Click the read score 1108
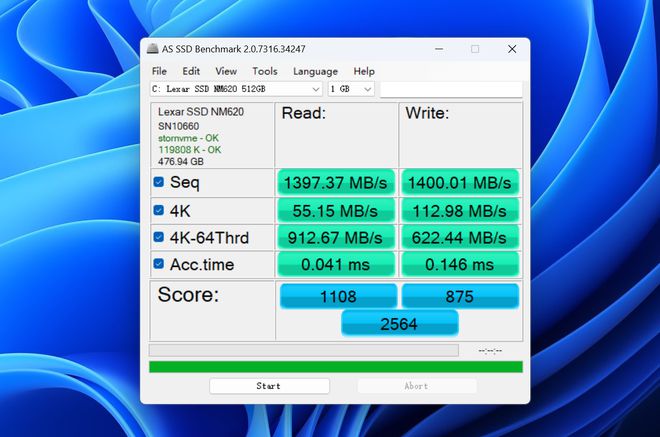660x437 pixels. [x=338, y=296]
